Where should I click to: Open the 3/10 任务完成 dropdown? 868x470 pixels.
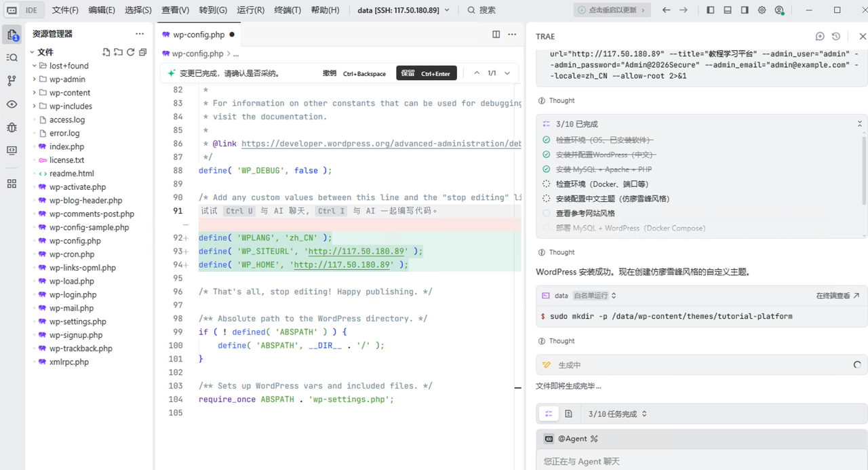[617, 414]
